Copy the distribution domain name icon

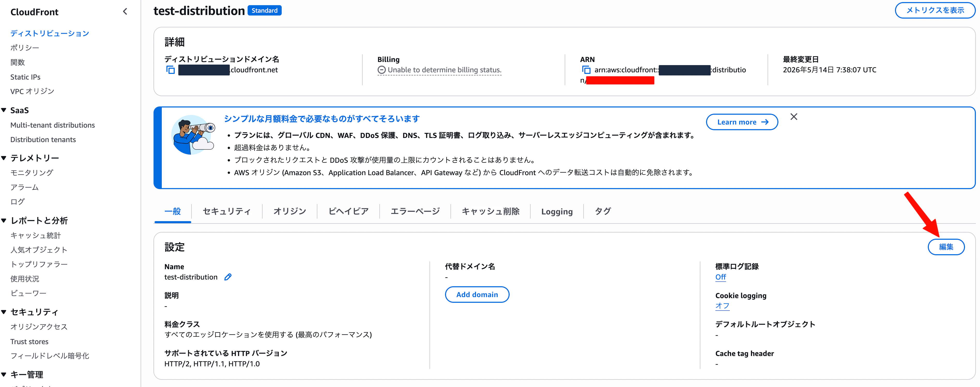(x=170, y=70)
